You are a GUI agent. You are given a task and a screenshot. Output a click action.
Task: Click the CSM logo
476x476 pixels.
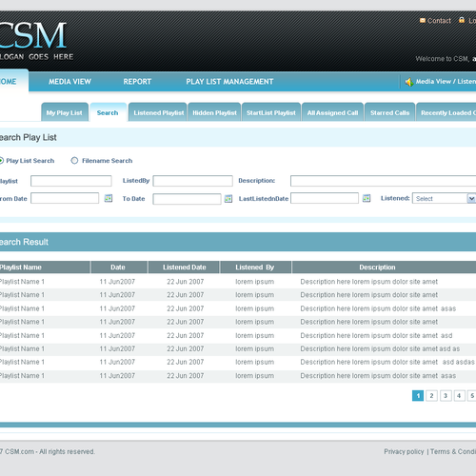pyautogui.click(x=33, y=35)
